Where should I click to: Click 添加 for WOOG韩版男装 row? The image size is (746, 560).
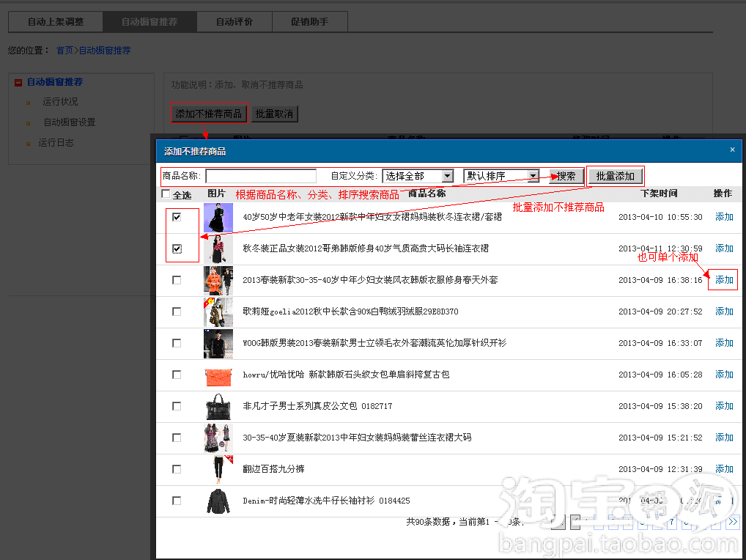724,343
